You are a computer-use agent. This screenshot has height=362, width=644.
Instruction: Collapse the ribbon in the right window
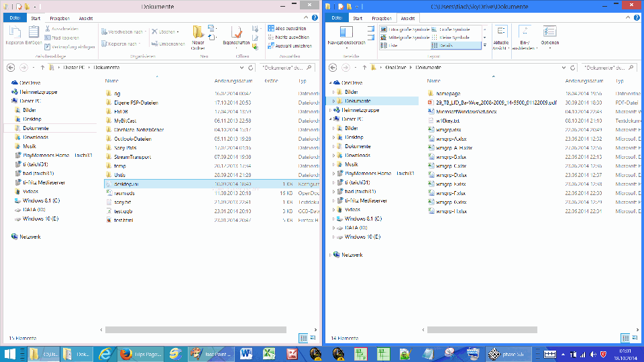click(627, 18)
